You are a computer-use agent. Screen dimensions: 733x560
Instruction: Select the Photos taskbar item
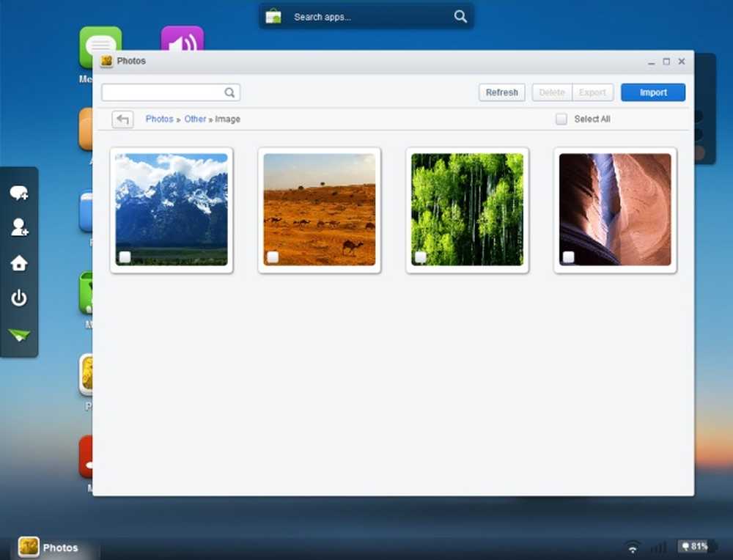[x=48, y=547]
